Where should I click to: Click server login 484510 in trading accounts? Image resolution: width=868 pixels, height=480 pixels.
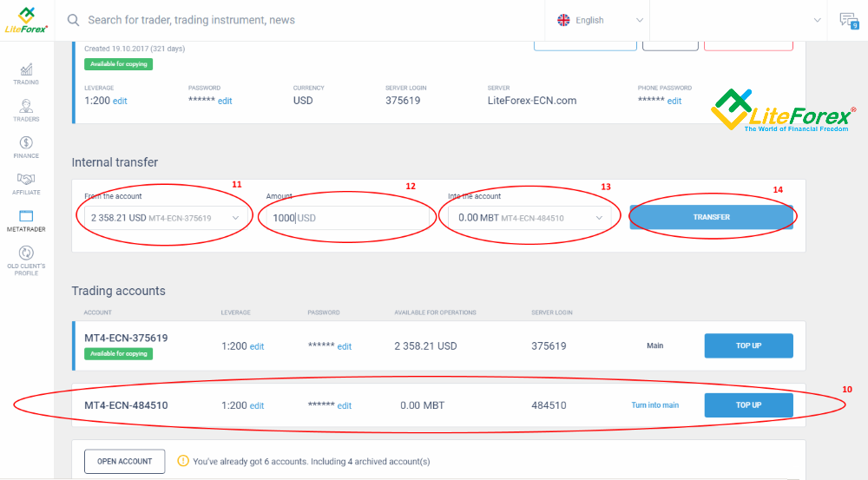(x=549, y=405)
